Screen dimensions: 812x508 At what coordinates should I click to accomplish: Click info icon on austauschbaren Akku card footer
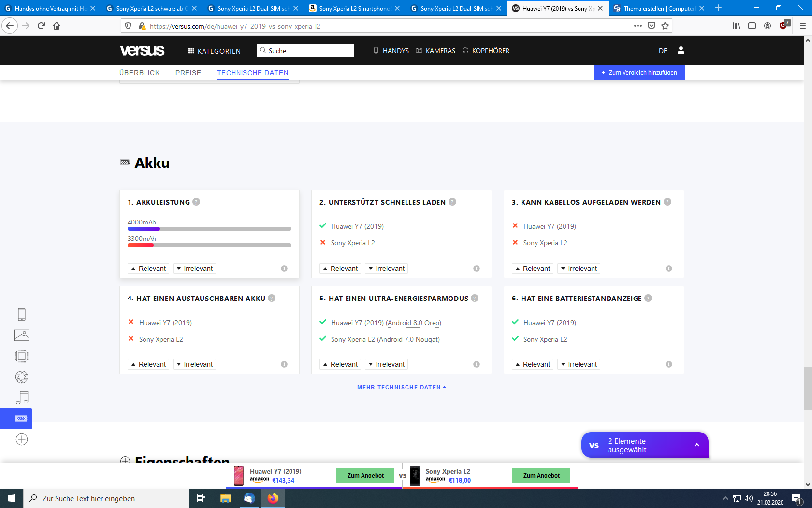(284, 364)
